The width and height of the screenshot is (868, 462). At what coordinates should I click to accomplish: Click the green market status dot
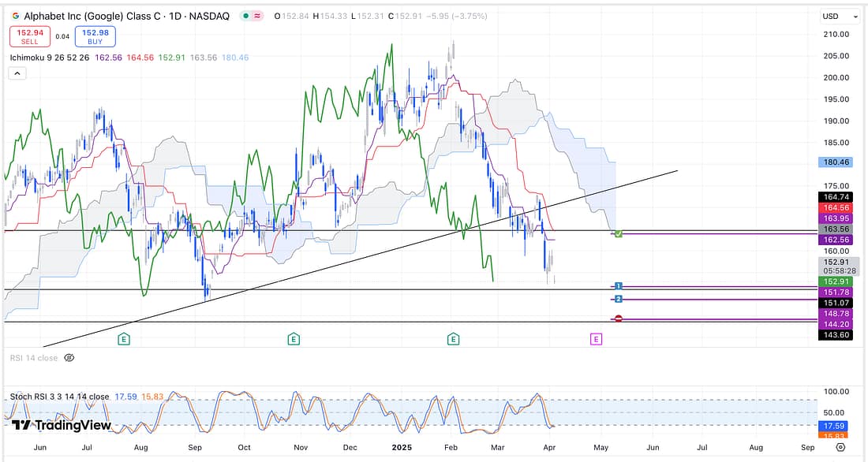pyautogui.click(x=247, y=17)
